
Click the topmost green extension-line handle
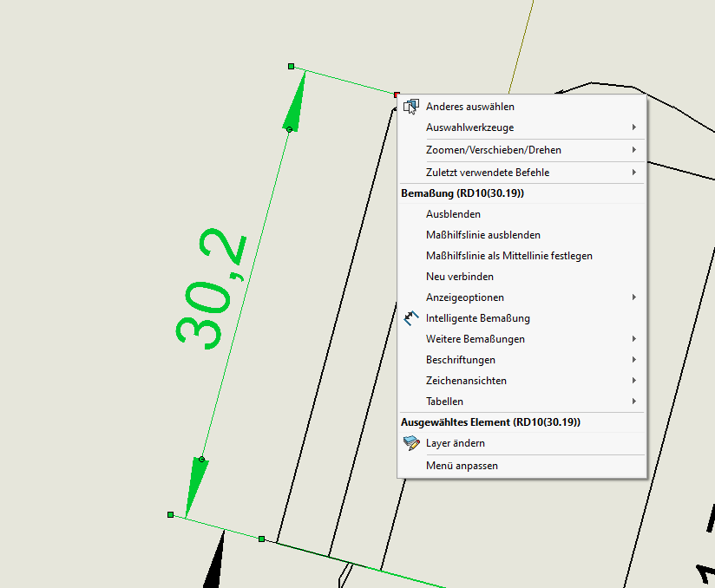(x=292, y=67)
